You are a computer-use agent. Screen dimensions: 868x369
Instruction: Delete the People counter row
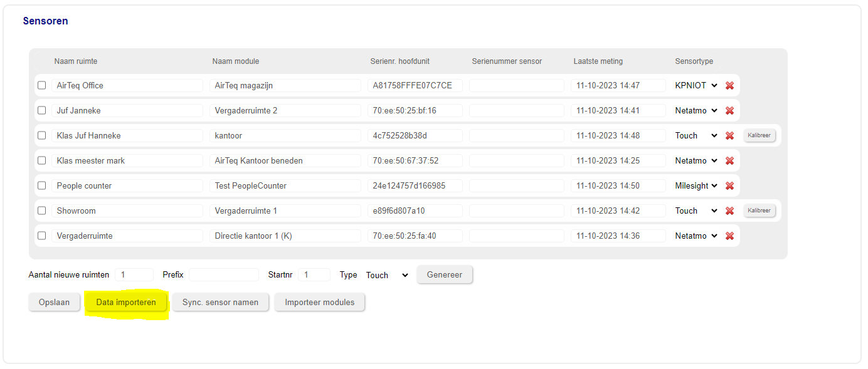(x=729, y=185)
